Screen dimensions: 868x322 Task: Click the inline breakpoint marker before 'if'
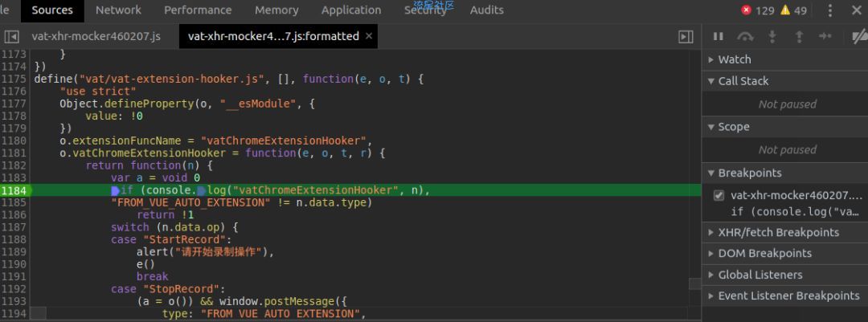115,191
